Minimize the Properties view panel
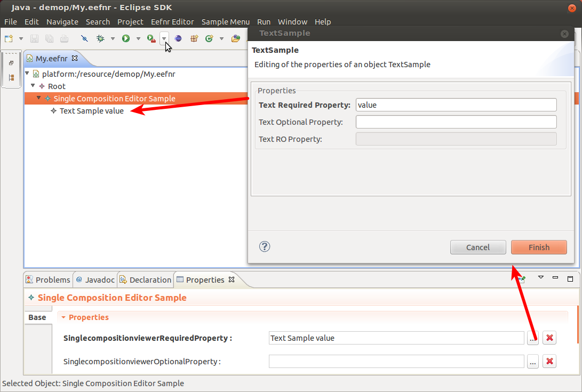The image size is (582, 392). (x=555, y=277)
